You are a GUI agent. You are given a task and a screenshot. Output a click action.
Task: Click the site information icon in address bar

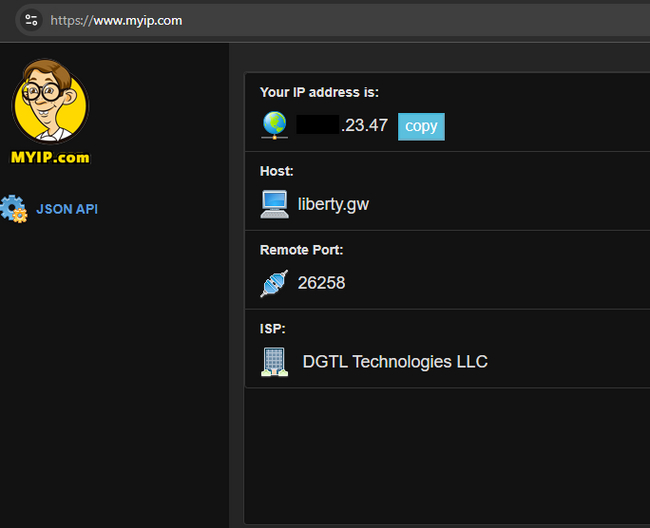[x=31, y=20]
